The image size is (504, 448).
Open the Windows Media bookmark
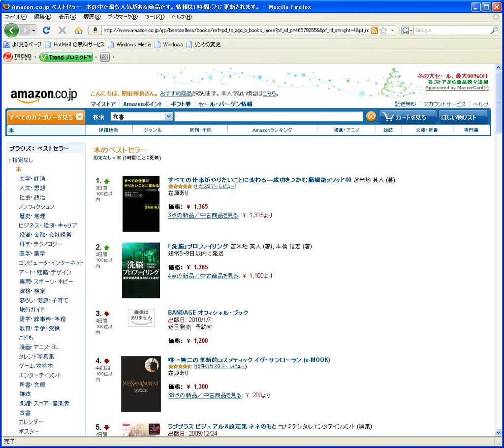point(130,44)
